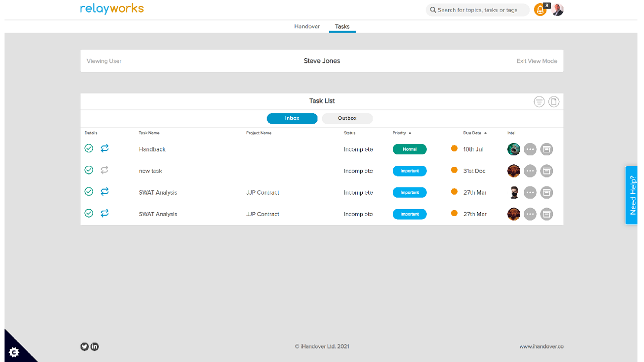Sort tasks by the Priority column
This screenshot has height=362, width=644.
401,133
